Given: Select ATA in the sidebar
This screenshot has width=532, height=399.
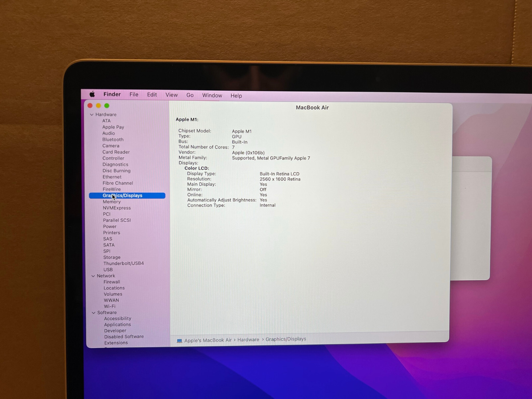Looking at the screenshot, I should coord(106,121).
